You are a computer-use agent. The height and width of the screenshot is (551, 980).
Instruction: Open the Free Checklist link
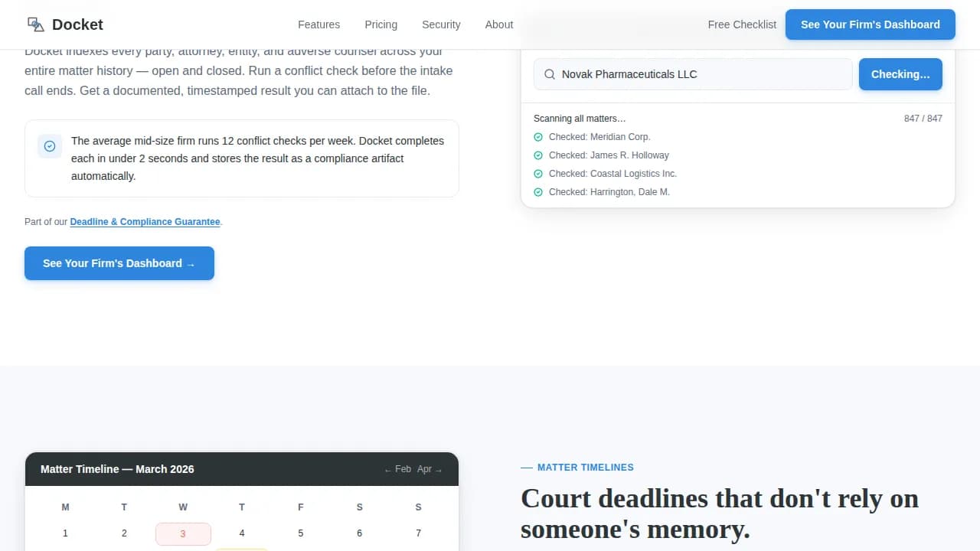coord(742,24)
